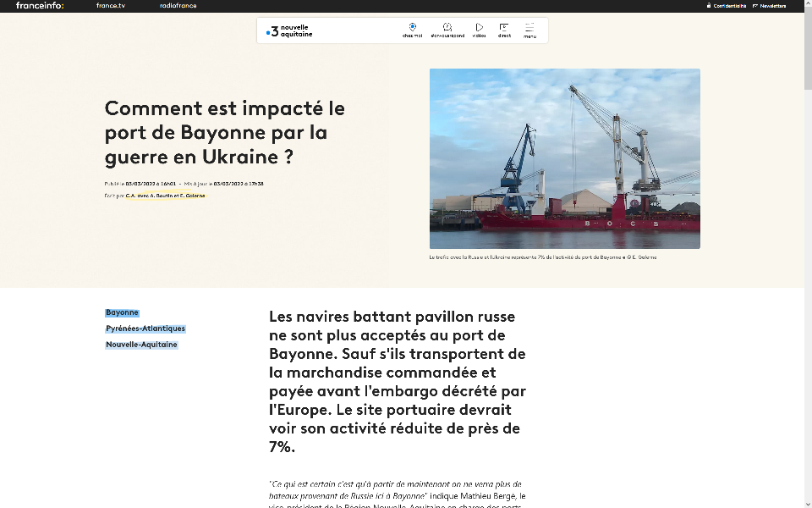812x508 pixels.
Task: Click the port of Bayonne ship photo
Action: pyautogui.click(x=564, y=158)
